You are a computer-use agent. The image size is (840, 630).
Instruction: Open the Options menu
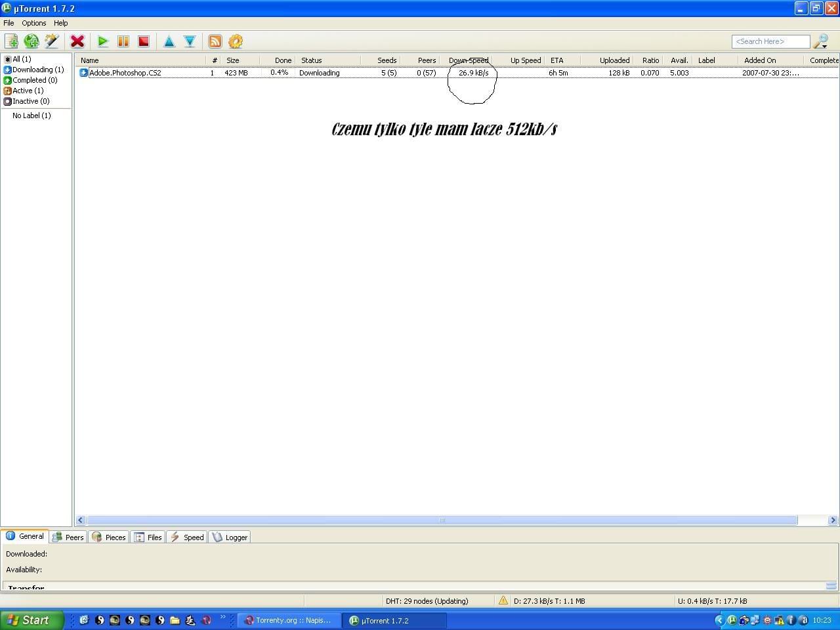[34, 23]
